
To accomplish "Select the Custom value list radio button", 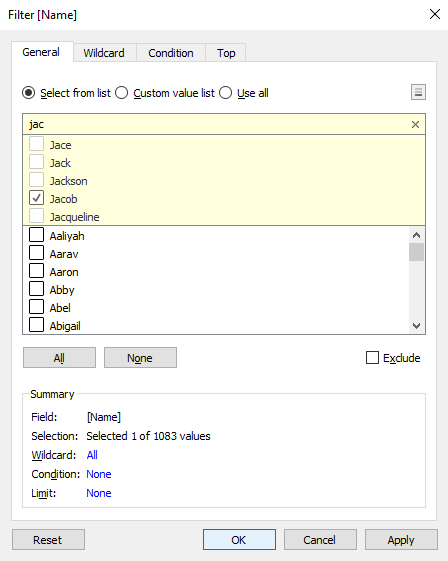I will coord(122,93).
